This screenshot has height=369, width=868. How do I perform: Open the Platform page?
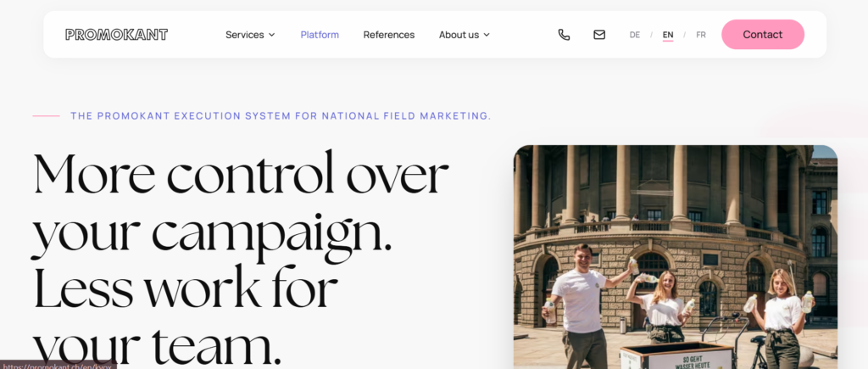(x=320, y=35)
